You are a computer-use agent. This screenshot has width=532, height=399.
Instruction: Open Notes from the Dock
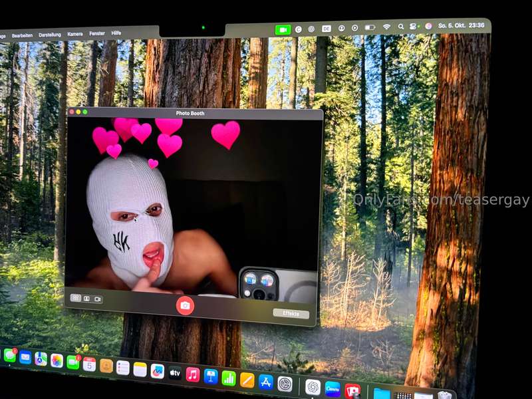point(140,370)
